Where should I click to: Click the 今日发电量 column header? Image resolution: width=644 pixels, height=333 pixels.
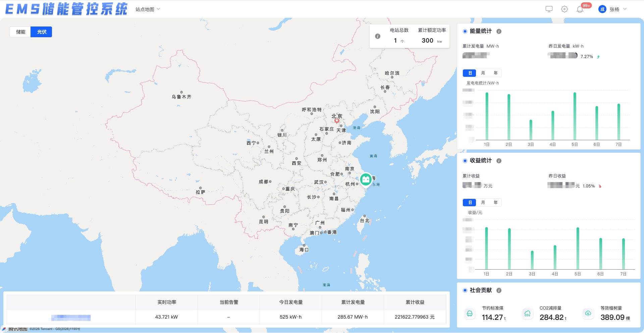291,302
